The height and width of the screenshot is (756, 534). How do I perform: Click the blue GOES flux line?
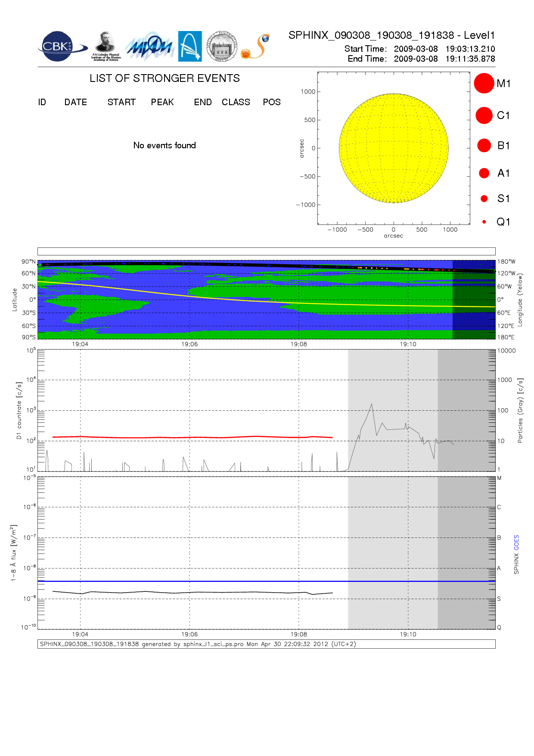pyautogui.click(x=258, y=581)
